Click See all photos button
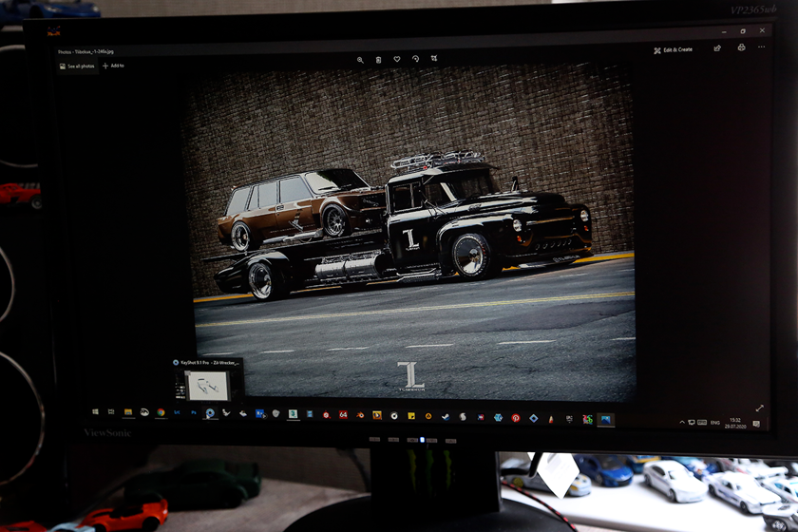 coord(77,66)
